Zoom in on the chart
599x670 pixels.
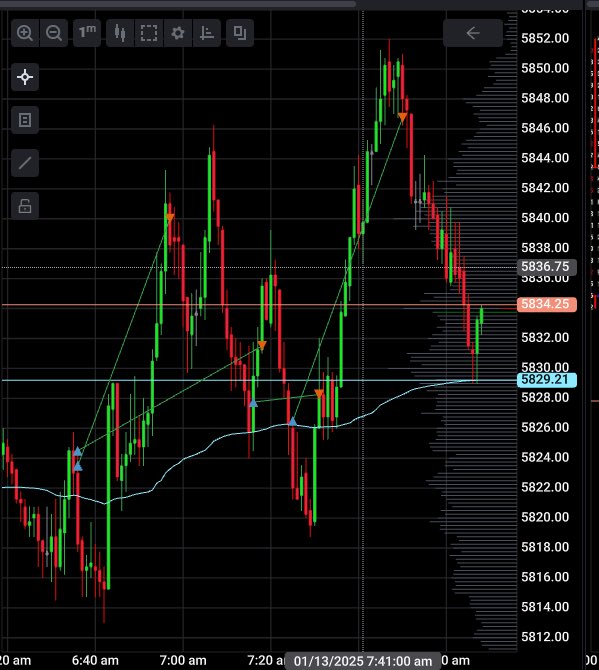[x=25, y=33]
